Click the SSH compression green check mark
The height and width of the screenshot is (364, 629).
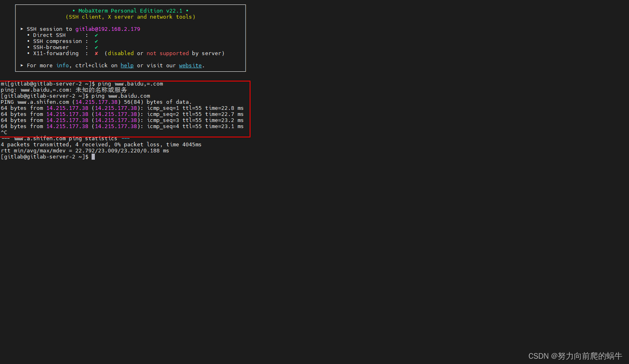pos(96,41)
